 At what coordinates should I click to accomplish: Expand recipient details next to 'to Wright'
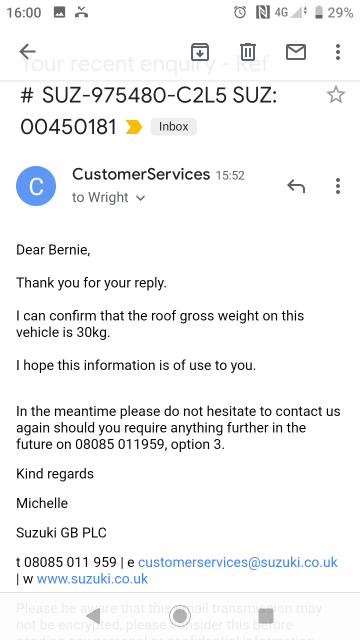tap(140, 198)
